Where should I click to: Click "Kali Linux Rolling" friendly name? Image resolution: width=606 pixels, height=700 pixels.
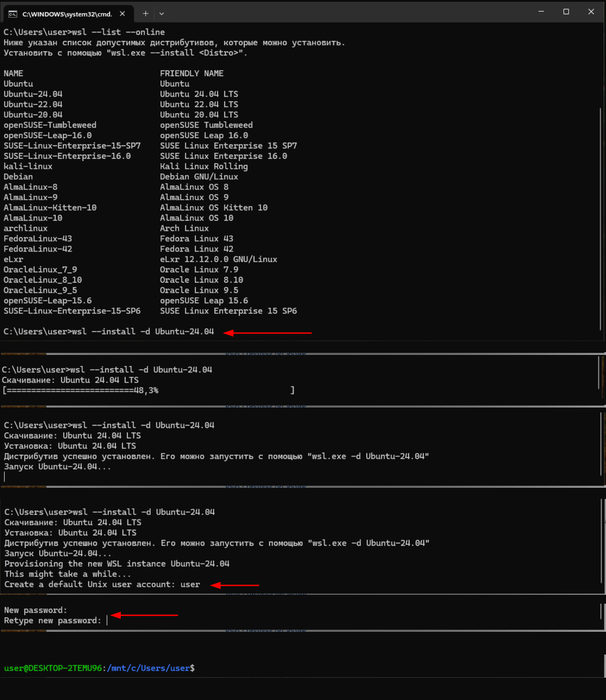[x=204, y=166]
